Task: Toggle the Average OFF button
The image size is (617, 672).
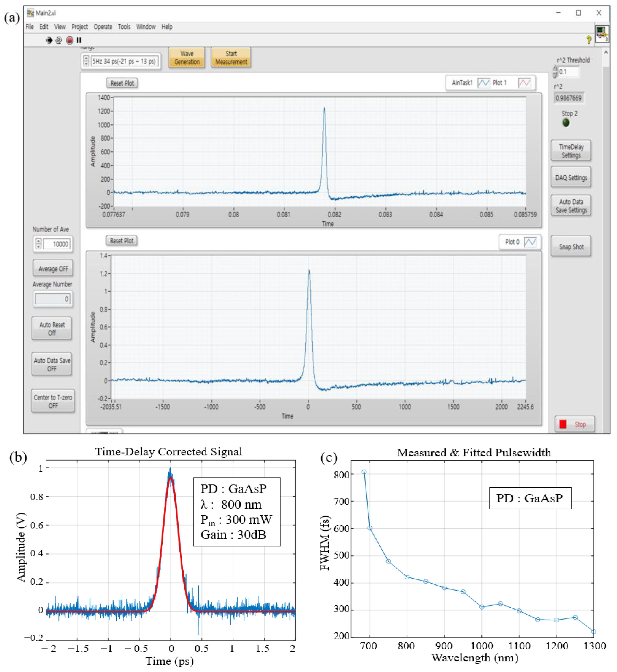Action: (x=53, y=269)
